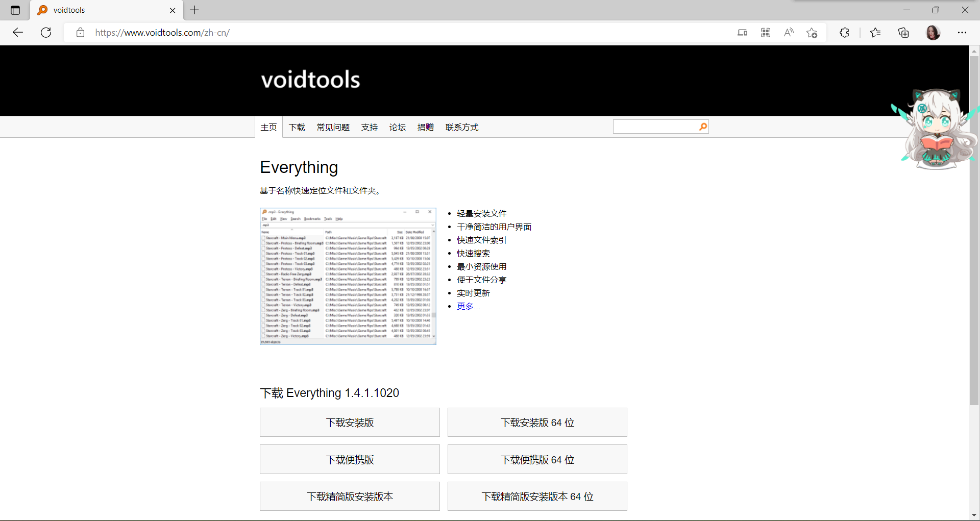This screenshot has height=521, width=980.
Task: Restore down the browser window
Action: [936, 10]
